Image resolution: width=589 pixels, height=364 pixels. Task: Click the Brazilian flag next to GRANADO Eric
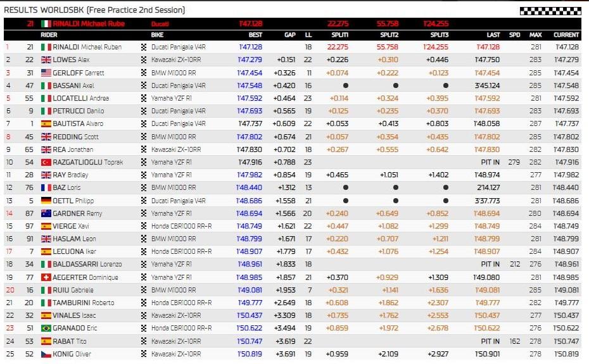tap(46, 329)
